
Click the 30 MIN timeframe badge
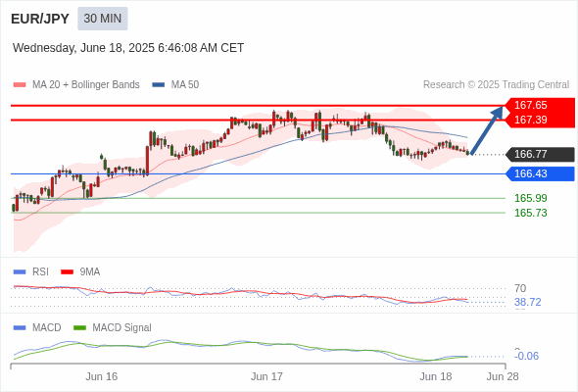tap(103, 19)
